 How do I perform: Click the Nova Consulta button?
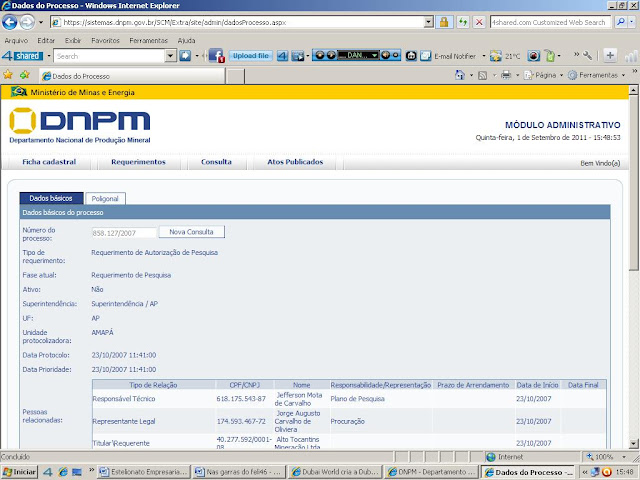tap(191, 232)
